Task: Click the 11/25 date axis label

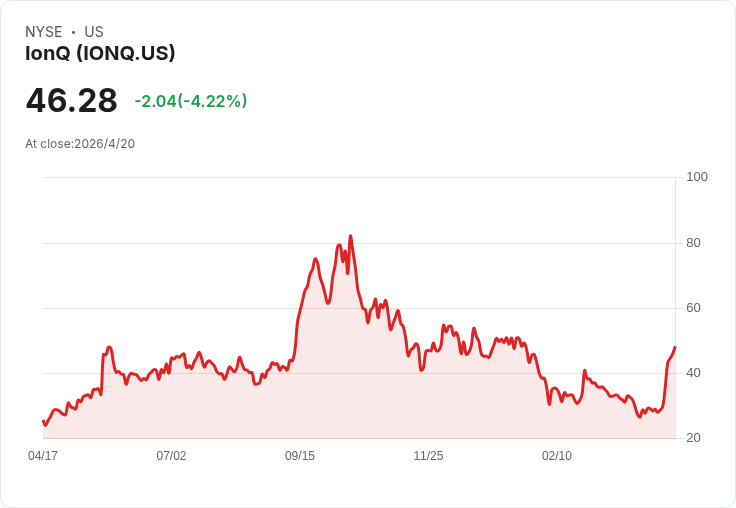Action: point(428,456)
